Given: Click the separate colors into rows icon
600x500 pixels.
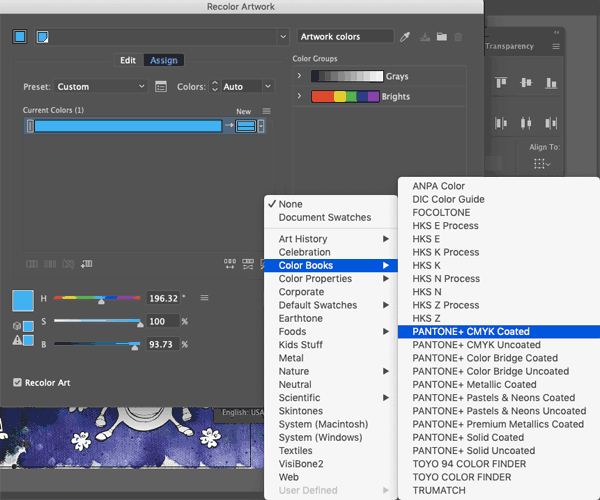Looking at the screenshot, I should (x=50, y=264).
